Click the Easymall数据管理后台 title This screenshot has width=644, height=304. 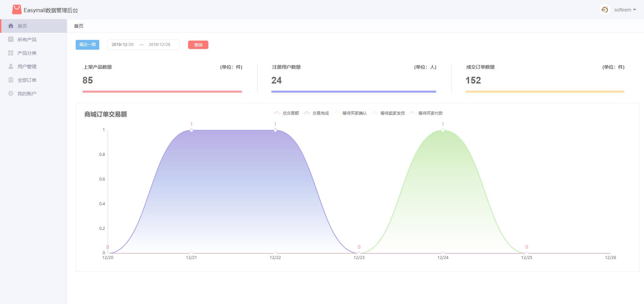(x=51, y=10)
